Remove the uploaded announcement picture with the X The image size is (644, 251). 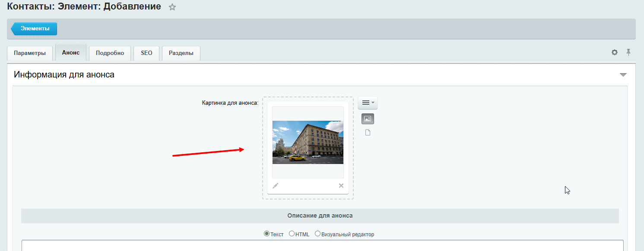tap(341, 186)
